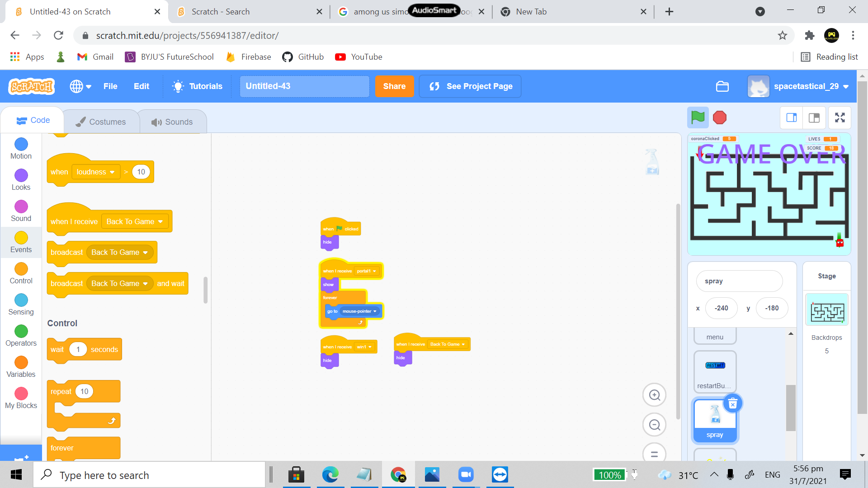Click the orange Share button
Image resolution: width=868 pixels, height=488 pixels.
(x=394, y=86)
